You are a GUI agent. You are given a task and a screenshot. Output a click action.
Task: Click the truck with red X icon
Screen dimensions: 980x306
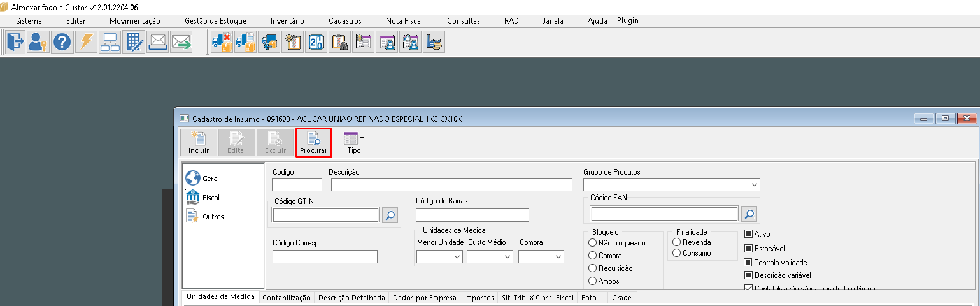(222, 42)
